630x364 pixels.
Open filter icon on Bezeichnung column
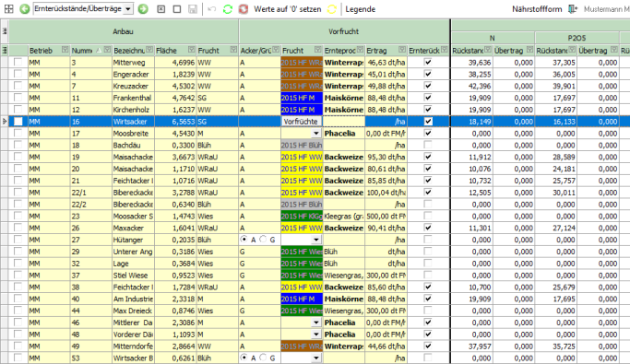click(x=149, y=50)
